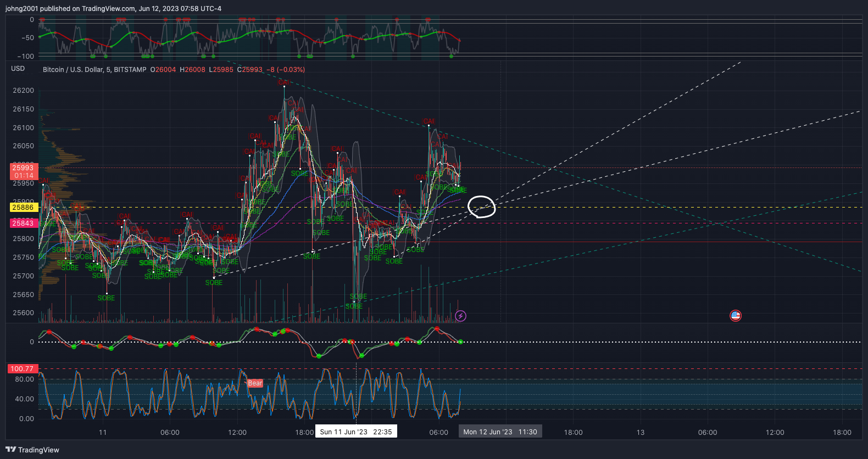Open the TradingView logo link

[32, 450]
